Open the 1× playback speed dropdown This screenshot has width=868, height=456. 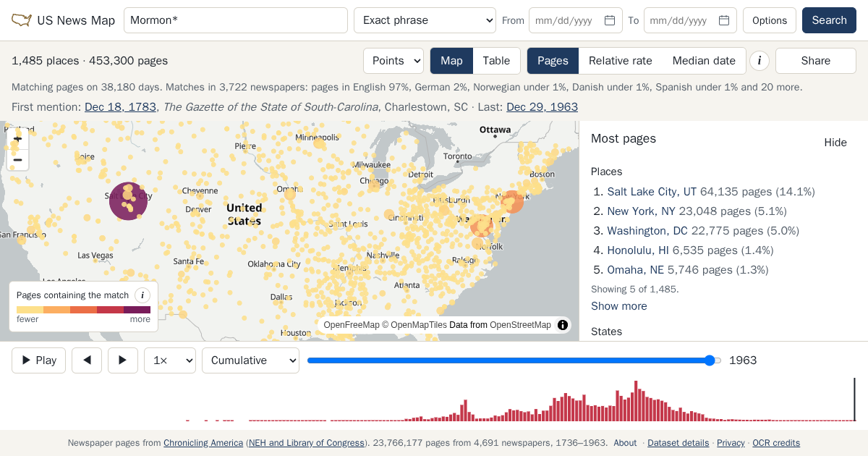point(170,360)
